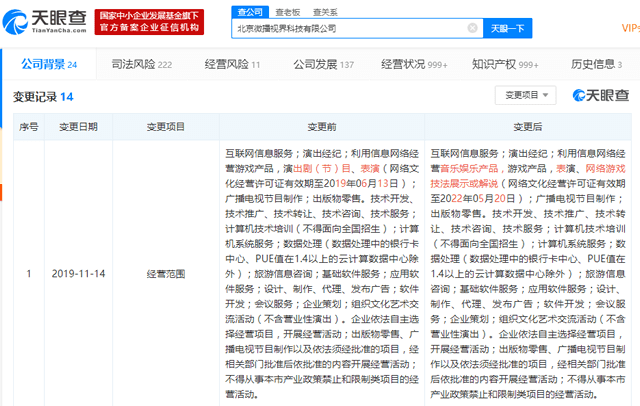Screen dimensions: 640x406
Task: Expand the 变更项目 filter dropdown
Action: [x=526, y=95]
